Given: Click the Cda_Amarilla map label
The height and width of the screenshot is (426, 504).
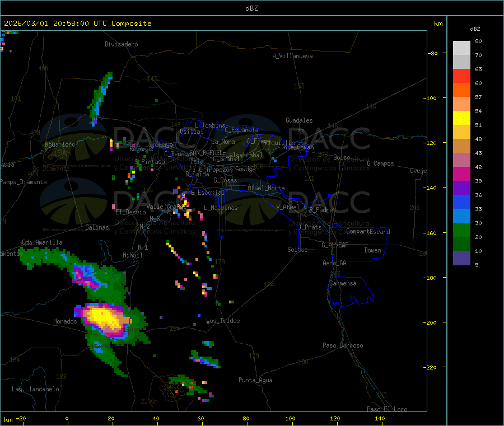Looking at the screenshot, I should tap(42, 242).
